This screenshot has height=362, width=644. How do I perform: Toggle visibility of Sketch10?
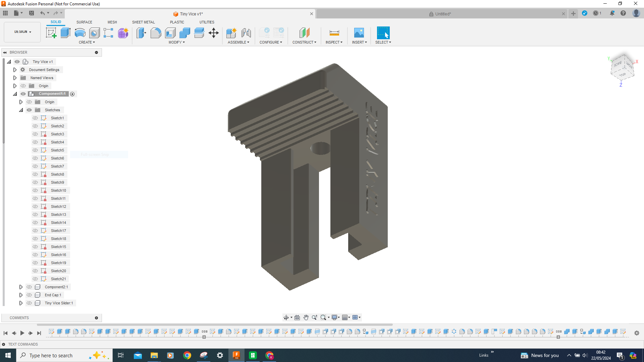(35, 190)
